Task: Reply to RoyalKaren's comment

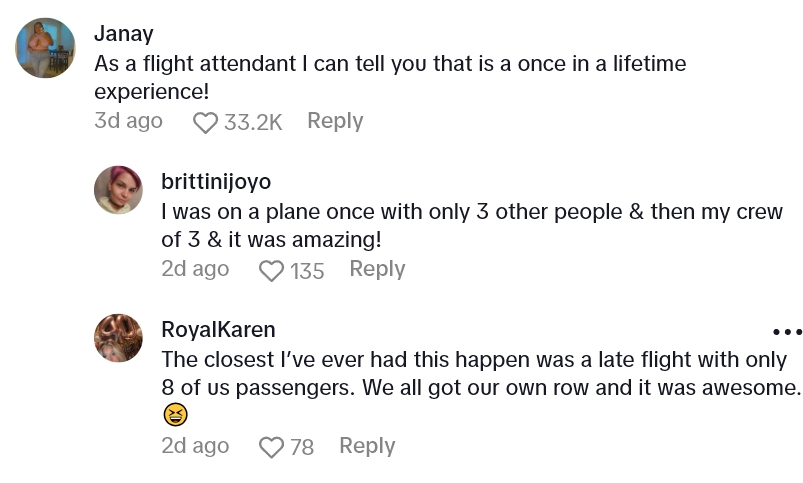Action: click(x=367, y=446)
